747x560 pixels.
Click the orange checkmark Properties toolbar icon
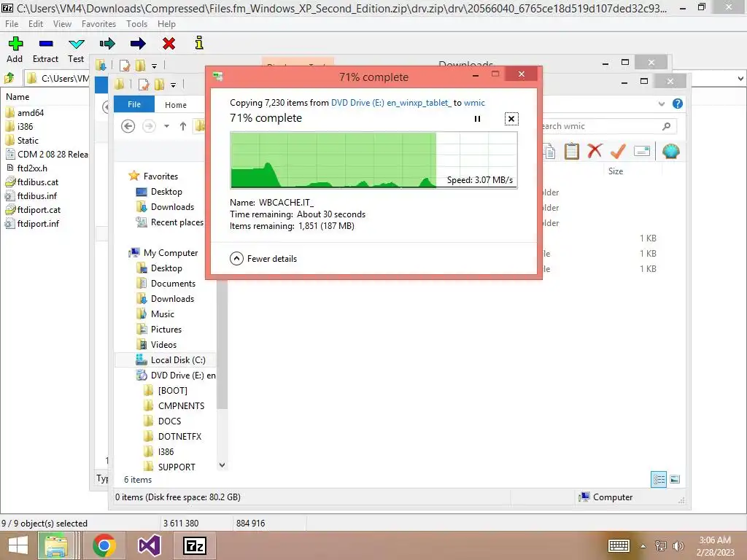click(x=618, y=152)
